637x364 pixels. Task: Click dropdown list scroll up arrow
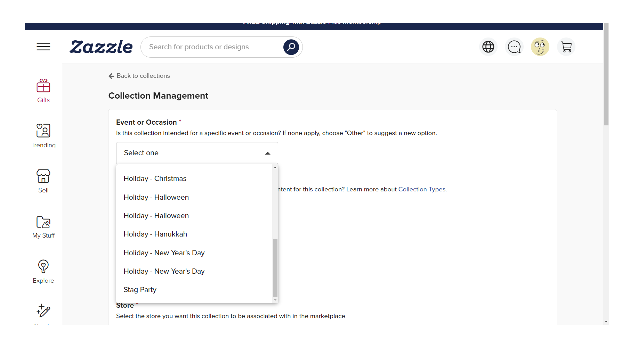click(275, 168)
